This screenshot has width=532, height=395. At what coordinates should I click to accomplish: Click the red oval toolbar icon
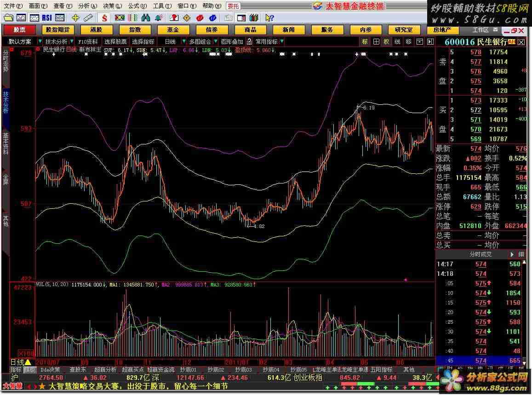(200, 17)
